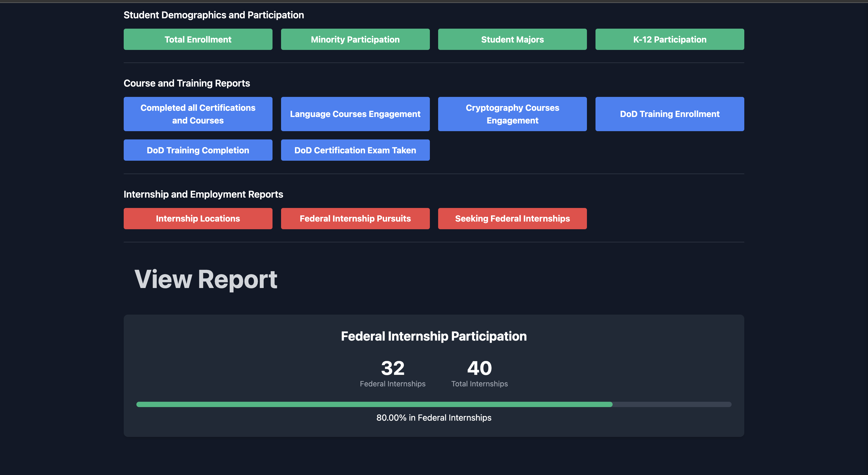Open Language Courses Engagement report
This screenshot has width=868, height=475.
[x=355, y=114]
